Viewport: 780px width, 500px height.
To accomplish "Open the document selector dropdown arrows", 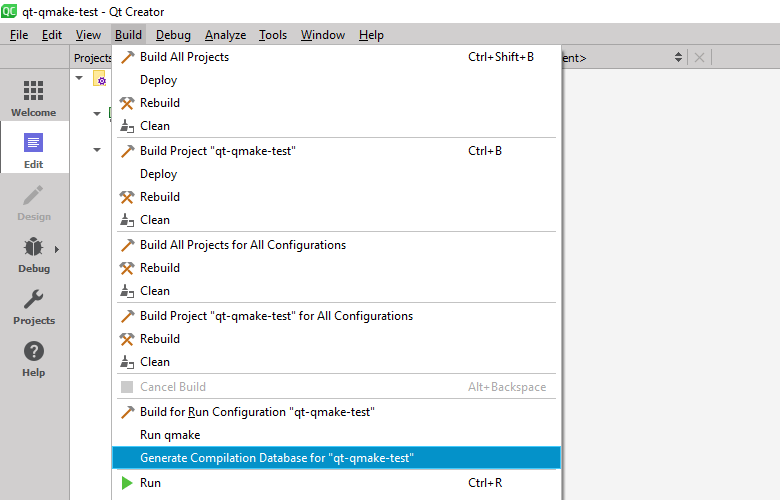I will click(678, 58).
